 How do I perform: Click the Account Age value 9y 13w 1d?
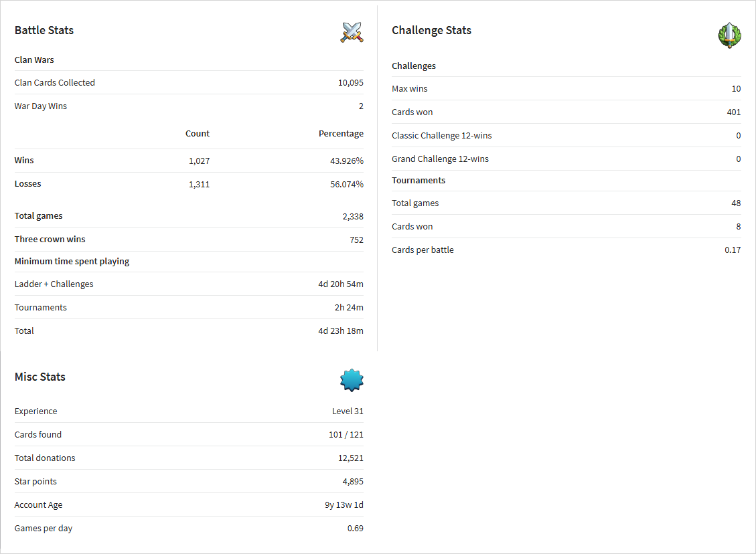click(x=344, y=505)
